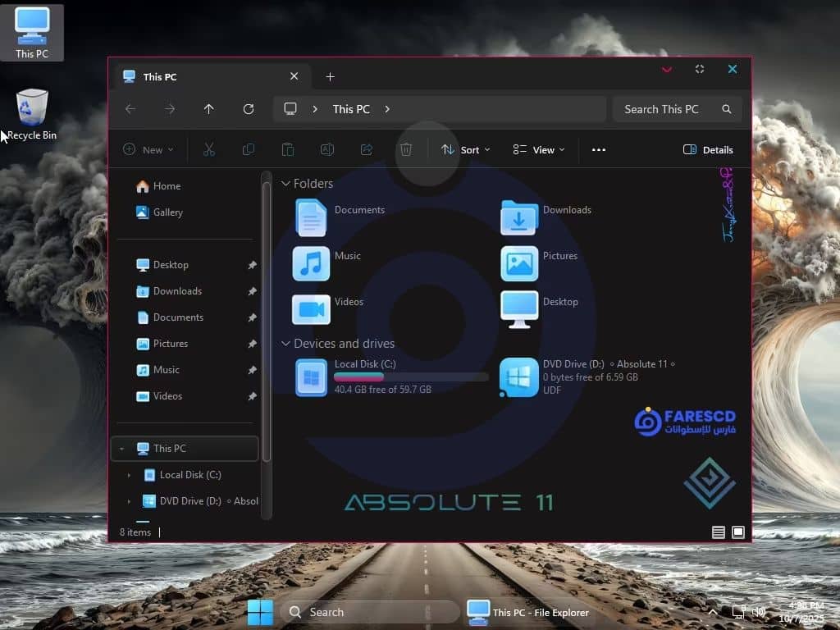
Task: Open the See more three-dots menu
Action: [599, 149]
